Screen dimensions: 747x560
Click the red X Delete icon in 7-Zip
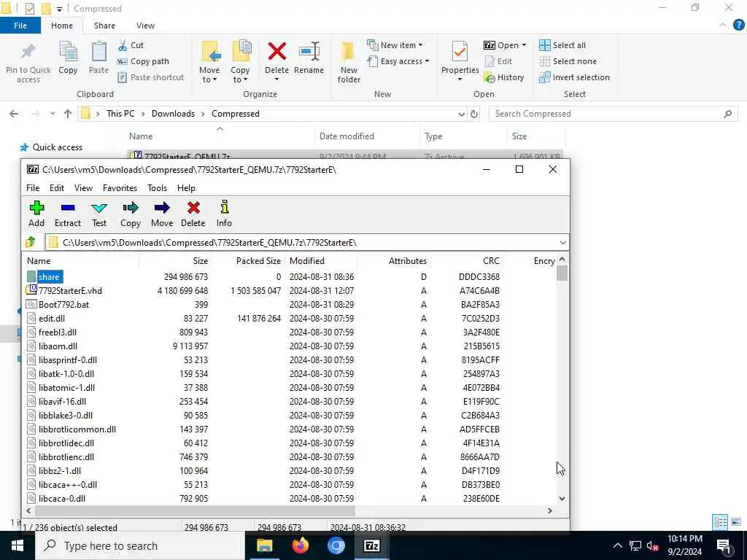193,214
